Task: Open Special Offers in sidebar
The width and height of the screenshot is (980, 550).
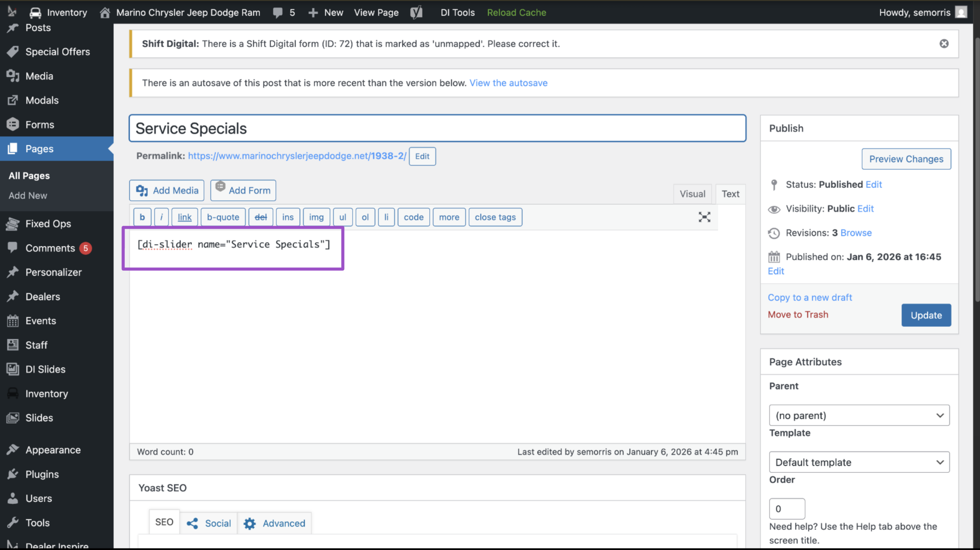Action: (57, 52)
